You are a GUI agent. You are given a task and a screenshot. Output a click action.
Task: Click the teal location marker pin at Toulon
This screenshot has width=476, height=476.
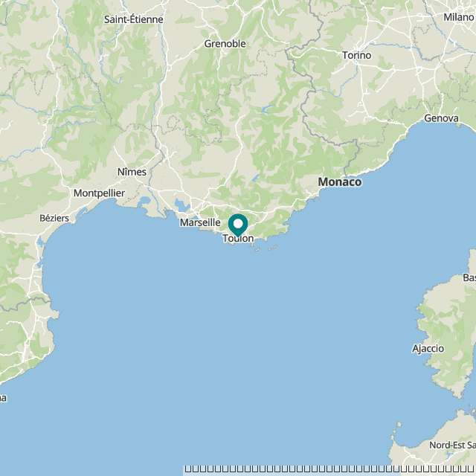click(238, 225)
